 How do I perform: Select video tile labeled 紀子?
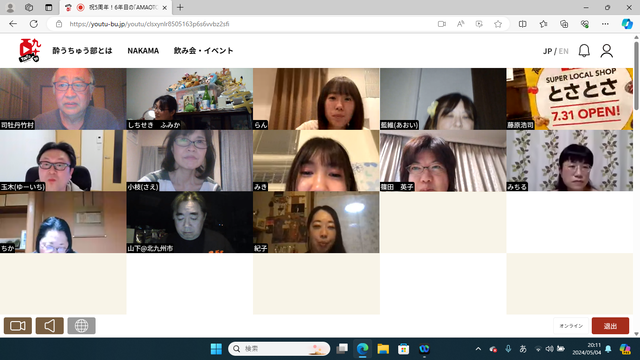[x=316, y=222]
